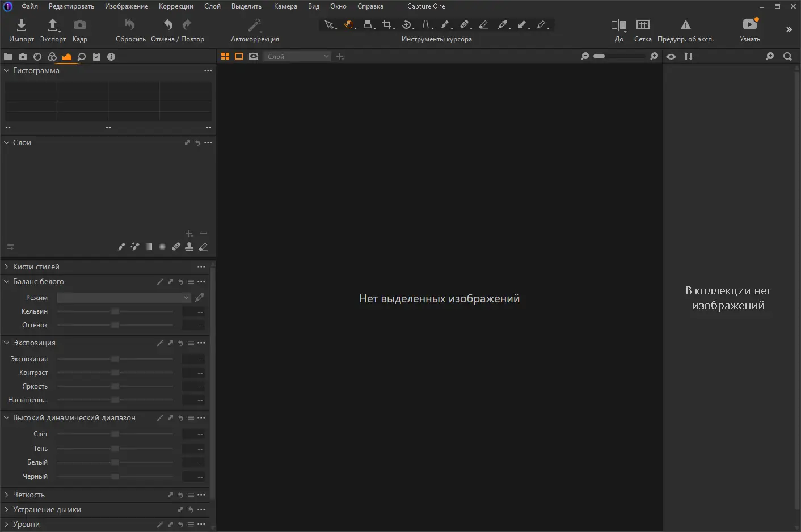The width and height of the screenshot is (801, 532).
Task: Toggle the Сетка grid overlay
Action: point(643,30)
